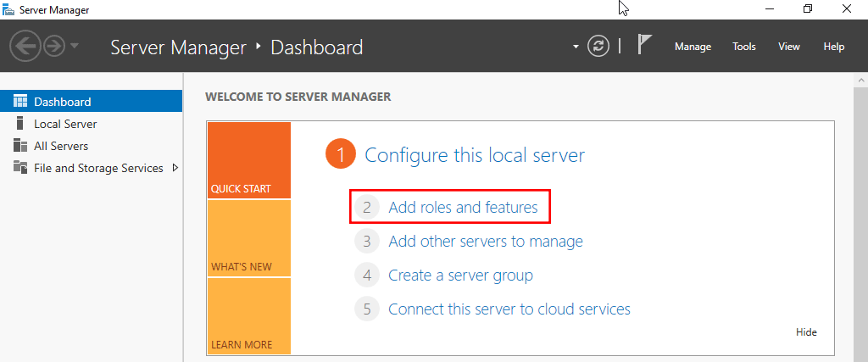868x362 pixels.
Task: Click the forward navigation arrow button
Action: [53, 46]
